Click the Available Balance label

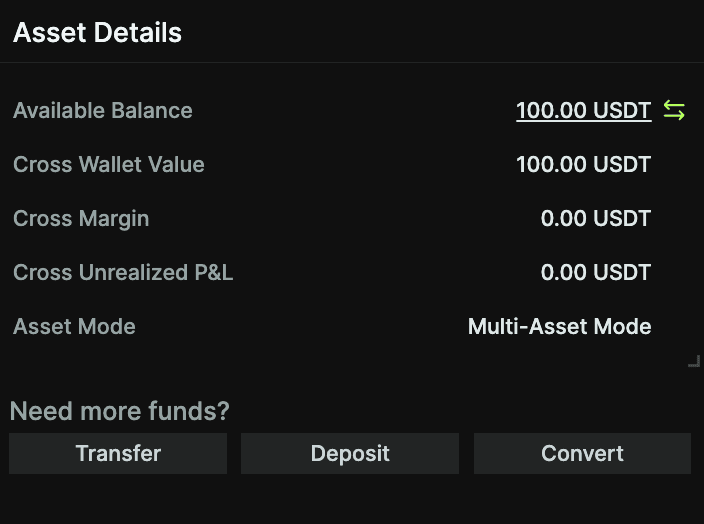(x=103, y=110)
